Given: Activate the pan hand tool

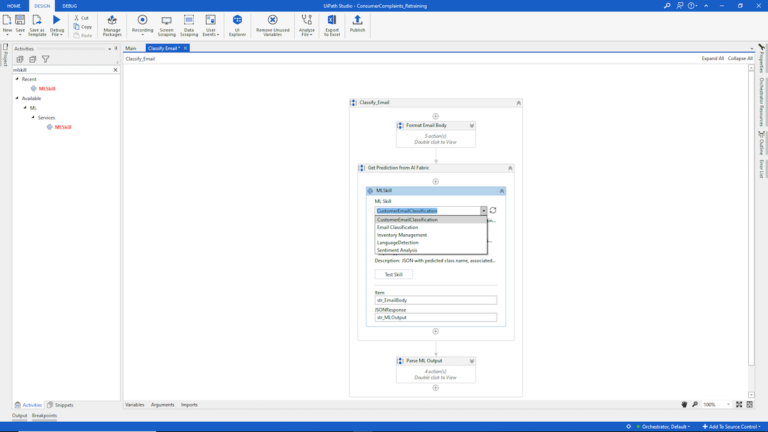Looking at the screenshot, I should click(684, 405).
